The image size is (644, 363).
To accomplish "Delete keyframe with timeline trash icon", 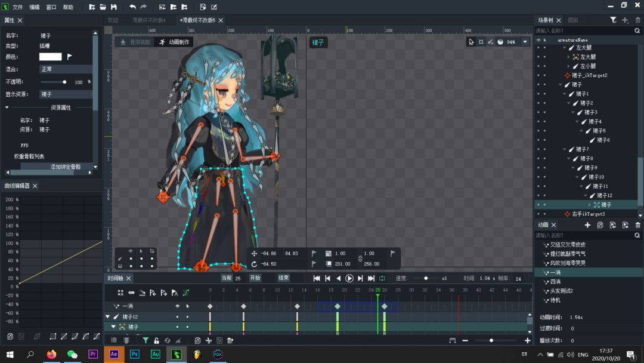I will 230,340.
